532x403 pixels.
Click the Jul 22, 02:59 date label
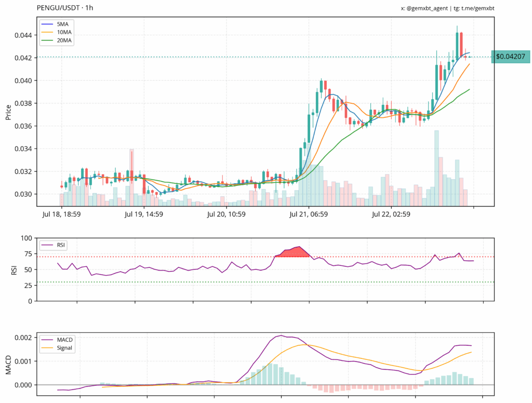click(x=391, y=214)
